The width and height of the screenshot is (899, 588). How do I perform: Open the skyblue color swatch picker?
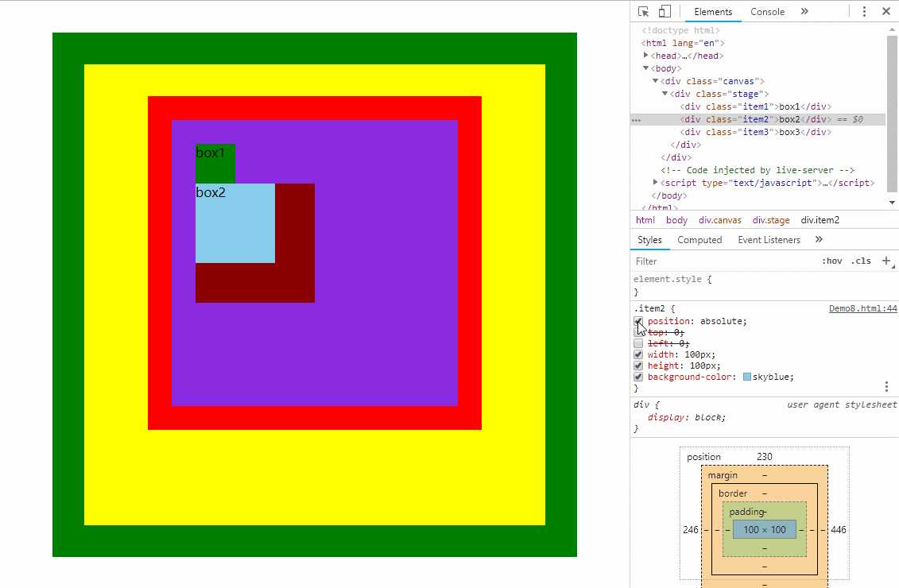tap(747, 377)
